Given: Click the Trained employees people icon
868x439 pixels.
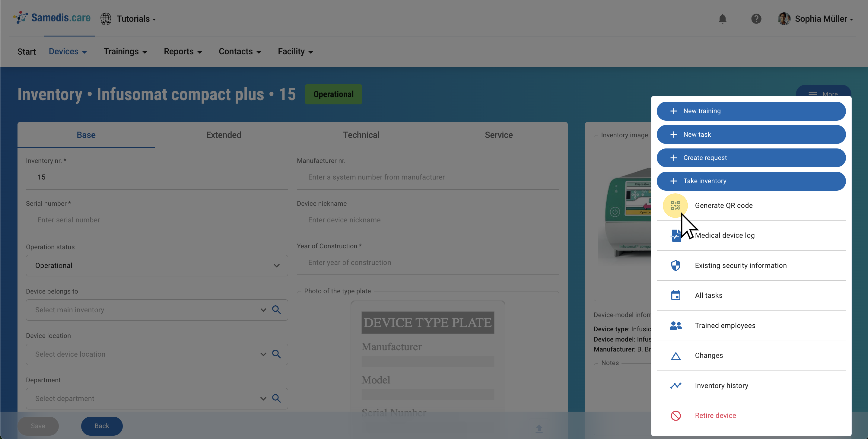Looking at the screenshot, I should 675,326.
